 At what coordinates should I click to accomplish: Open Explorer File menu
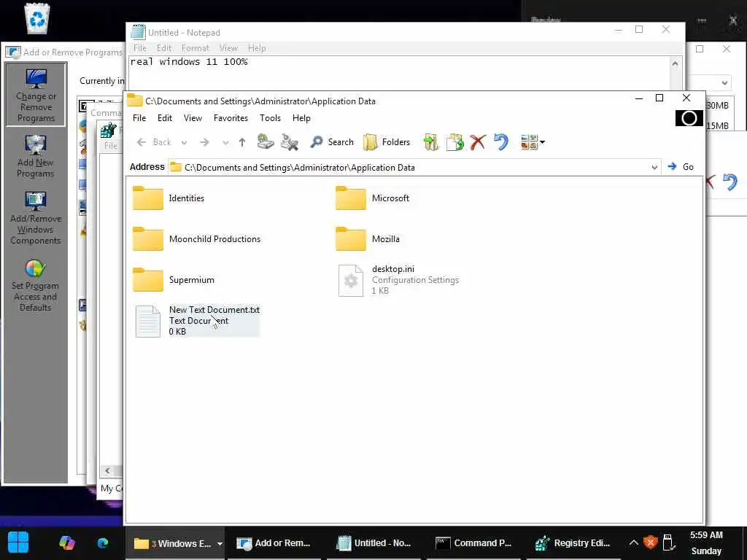point(139,118)
